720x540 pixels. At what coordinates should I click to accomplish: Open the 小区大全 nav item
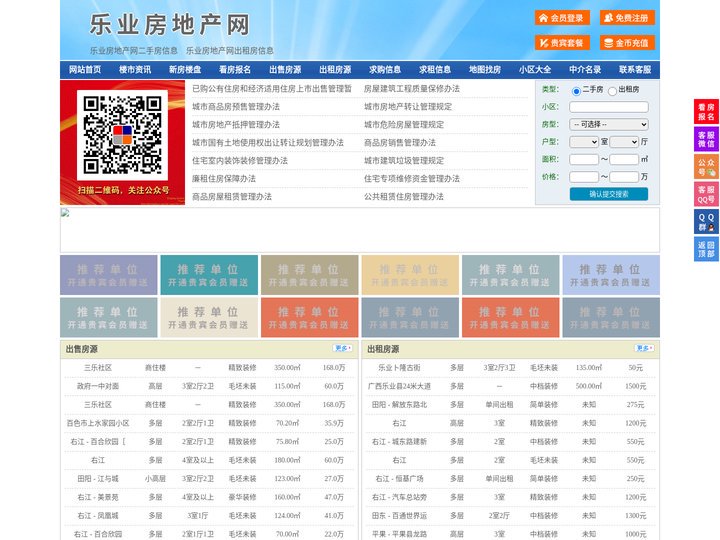(x=535, y=70)
